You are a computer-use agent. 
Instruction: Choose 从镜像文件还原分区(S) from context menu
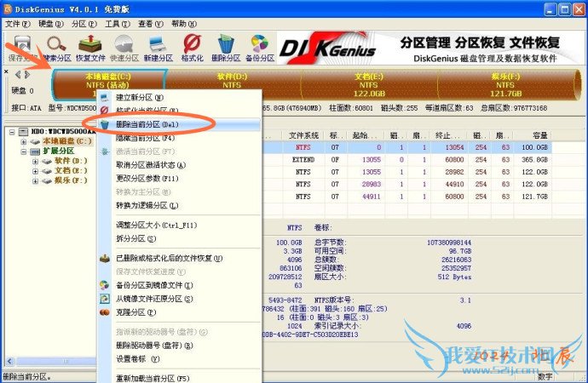tap(179, 299)
